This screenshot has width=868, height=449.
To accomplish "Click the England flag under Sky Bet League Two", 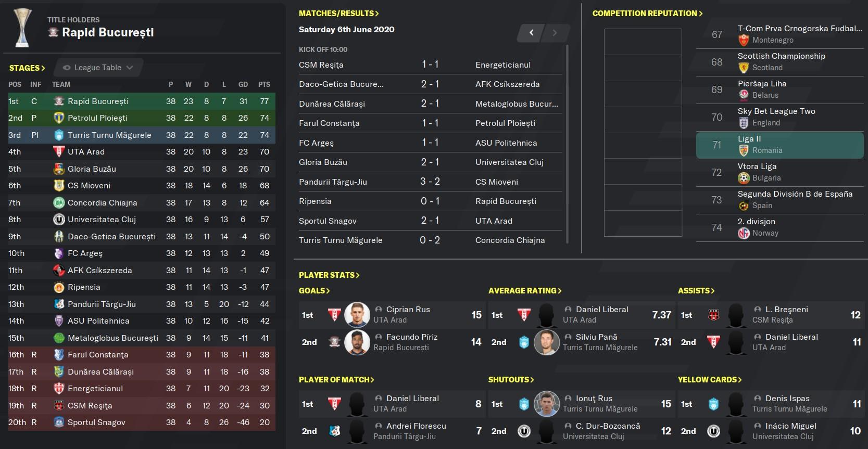I will [x=744, y=123].
